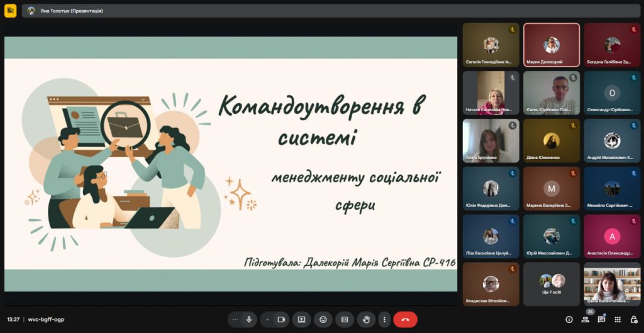Click the 'Ще 7 осіб' tile

(x=552, y=284)
